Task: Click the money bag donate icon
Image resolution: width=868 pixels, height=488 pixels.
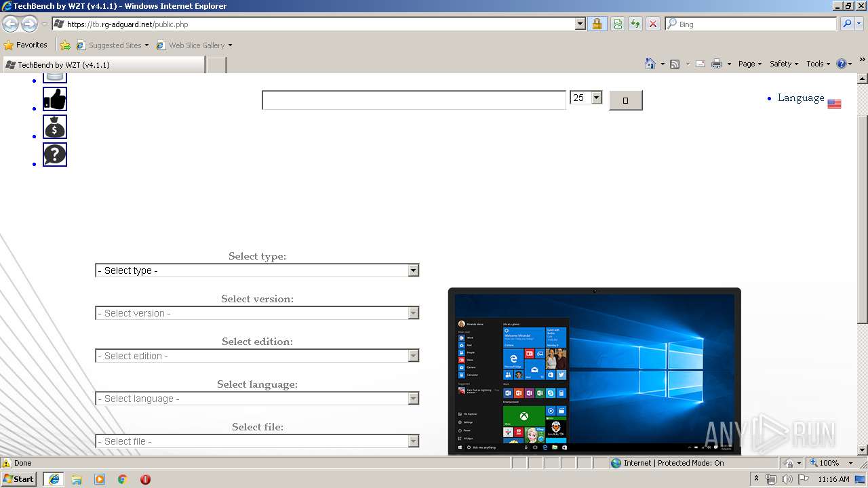Action: 55,127
